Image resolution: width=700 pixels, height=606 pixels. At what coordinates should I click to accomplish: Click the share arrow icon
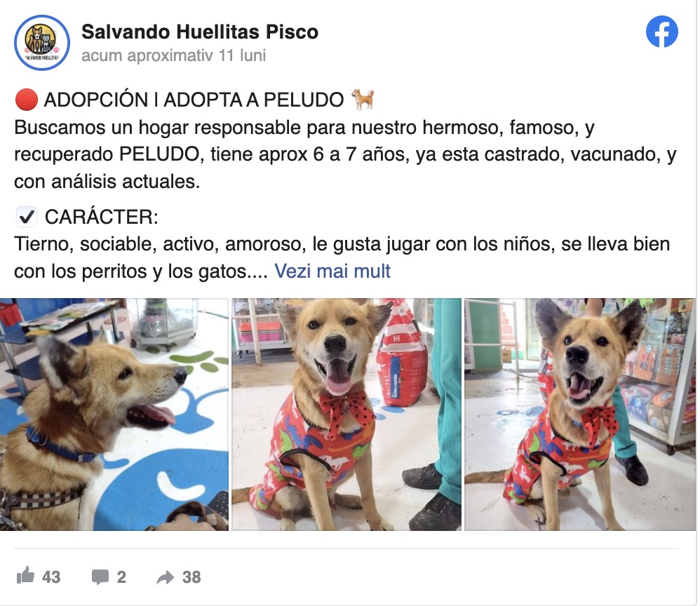165,577
